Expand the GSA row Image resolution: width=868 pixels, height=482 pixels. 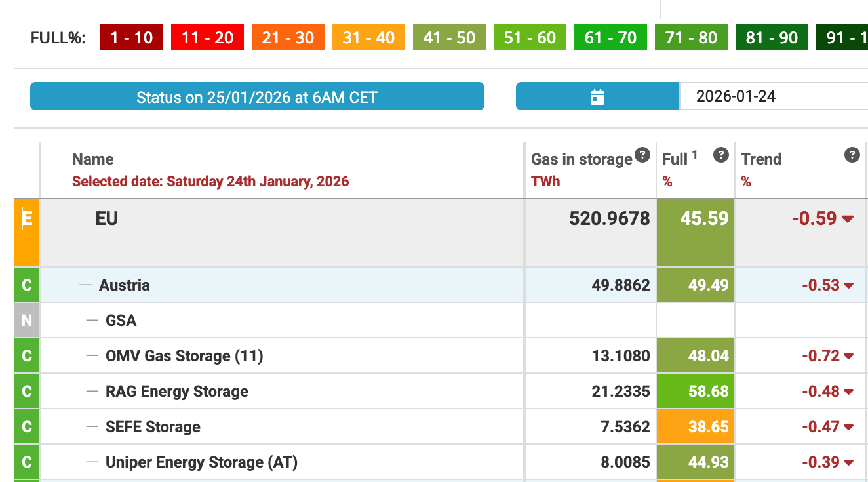(92, 321)
